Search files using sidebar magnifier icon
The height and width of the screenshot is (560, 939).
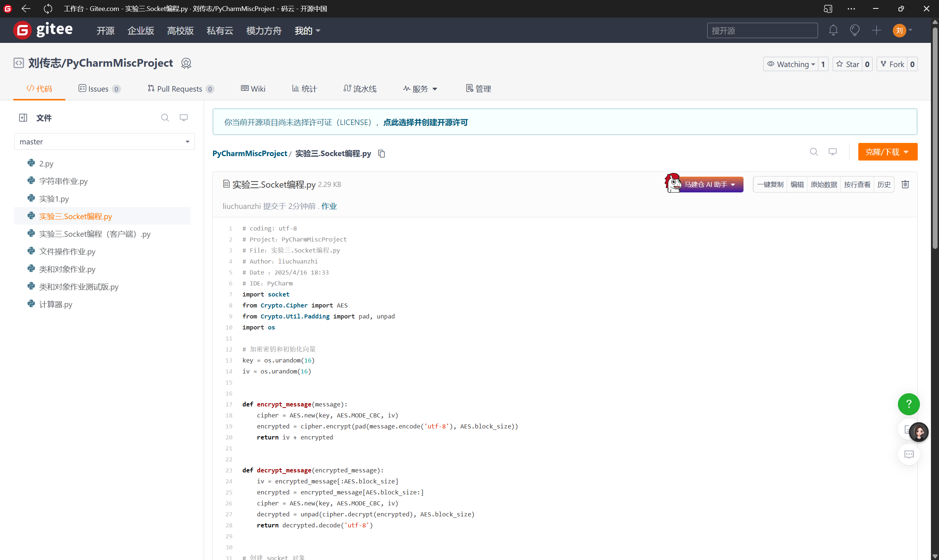click(x=165, y=118)
